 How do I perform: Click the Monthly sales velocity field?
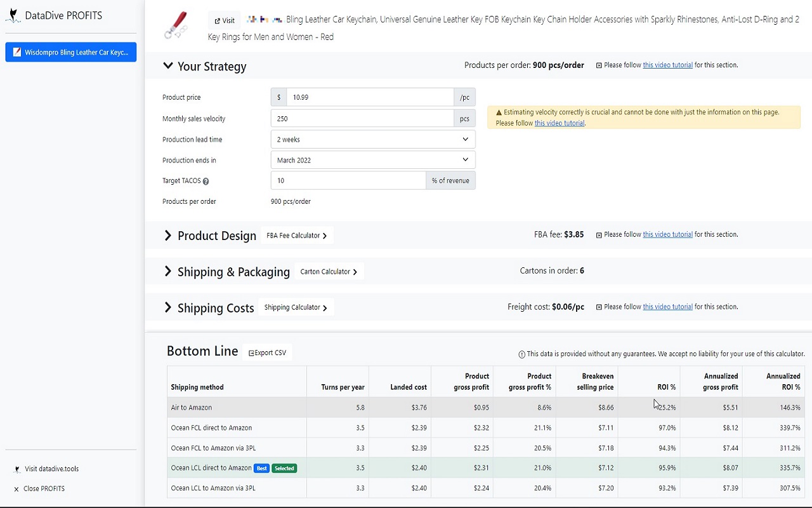click(x=362, y=119)
